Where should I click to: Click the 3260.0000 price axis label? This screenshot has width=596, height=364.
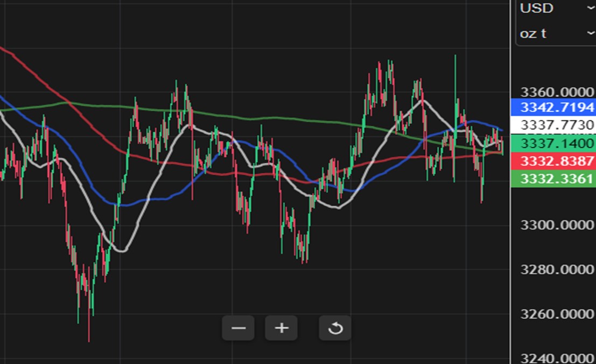pyautogui.click(x=557, y=314)
